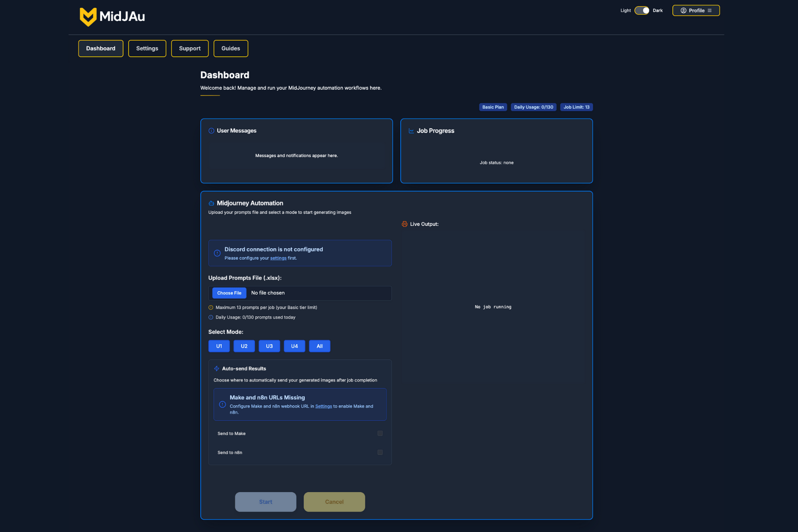Open the Settings navigation tab
The width and height of the screenshot is (798, 532).
147,48
